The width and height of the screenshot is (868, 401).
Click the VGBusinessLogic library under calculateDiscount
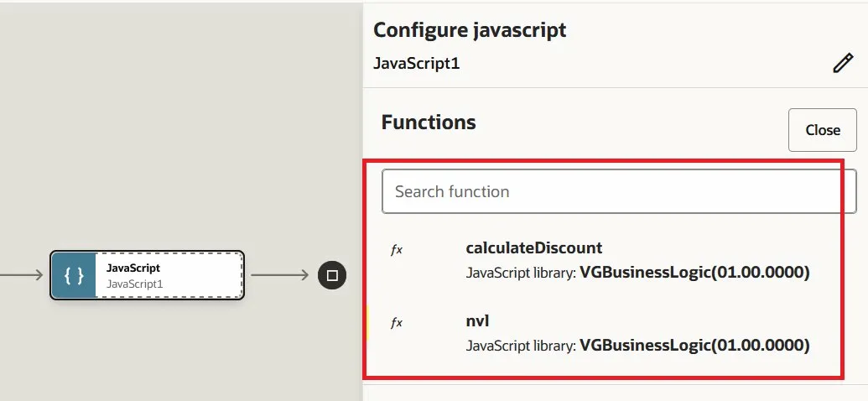tap(694, 272)
